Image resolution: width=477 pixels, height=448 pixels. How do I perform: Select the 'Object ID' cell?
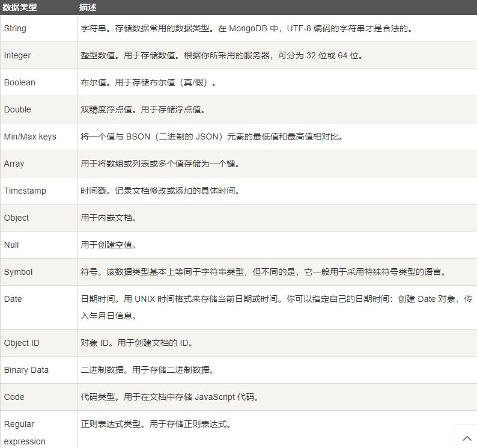38,343
